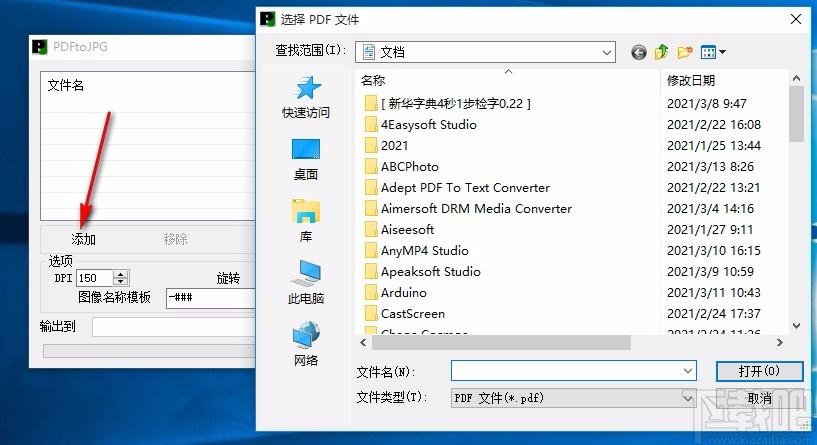This screenshot has height=445, width=817.
Task: Click the PDFtoJPG window title icon
Action: [x=40, y=47]
